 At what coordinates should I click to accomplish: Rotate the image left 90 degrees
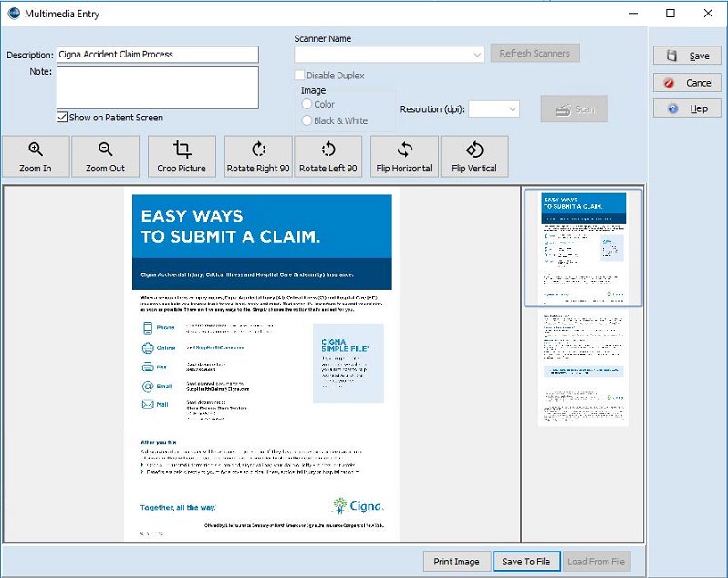[328, 156]
